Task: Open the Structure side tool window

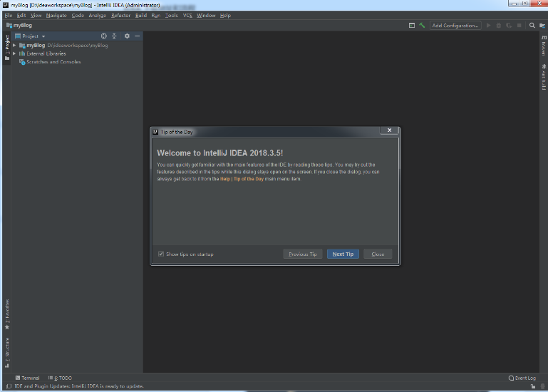Action: point(7,353)
